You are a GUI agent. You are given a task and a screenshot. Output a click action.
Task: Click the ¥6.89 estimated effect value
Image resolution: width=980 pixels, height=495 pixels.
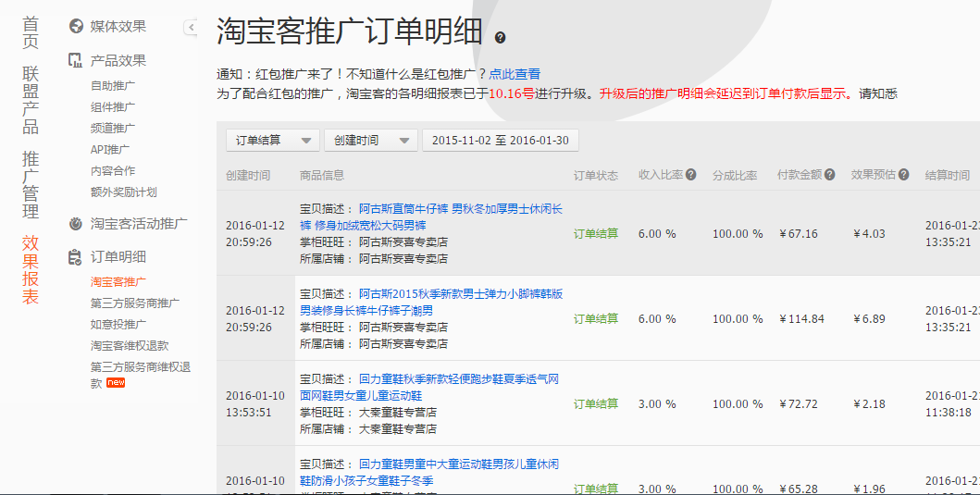click(869, 319)
